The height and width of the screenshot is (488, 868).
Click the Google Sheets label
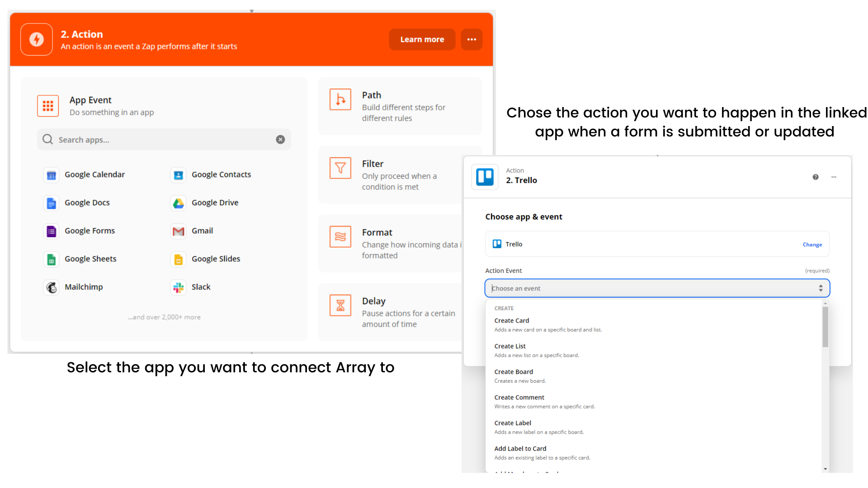[x=90, y=259]
